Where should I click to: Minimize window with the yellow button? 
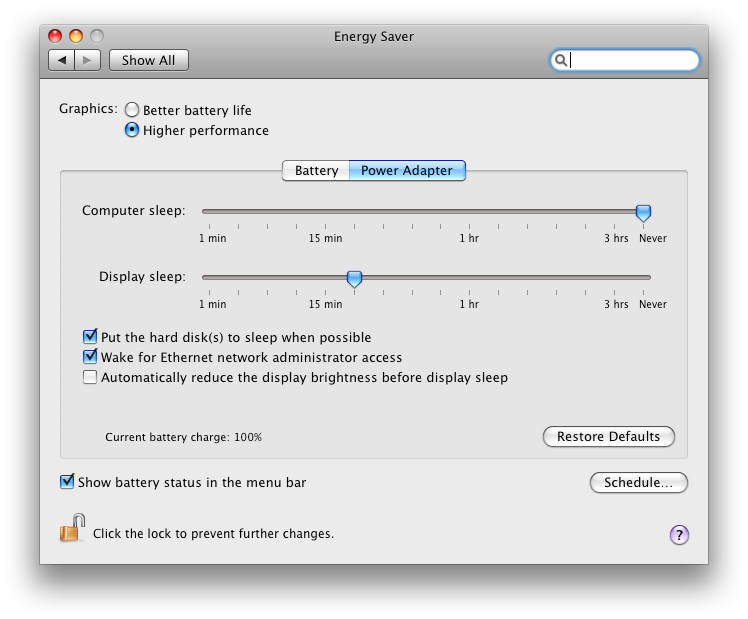(76, 36)
